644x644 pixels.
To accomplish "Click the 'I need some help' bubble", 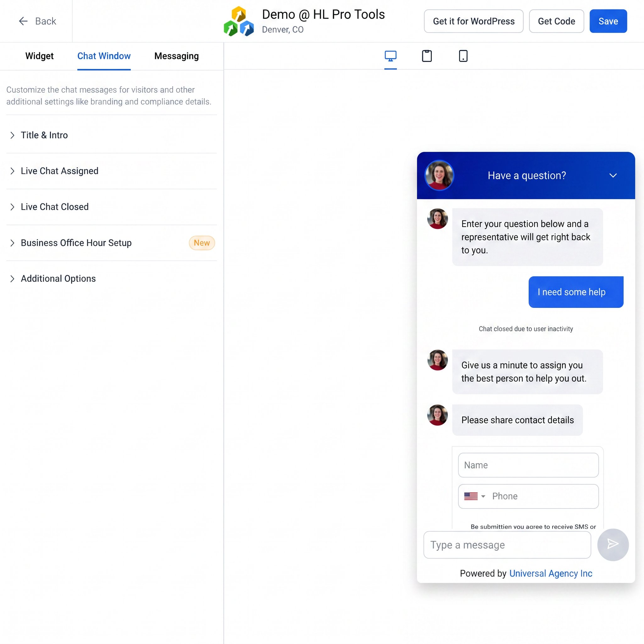I will click(576, 292).
